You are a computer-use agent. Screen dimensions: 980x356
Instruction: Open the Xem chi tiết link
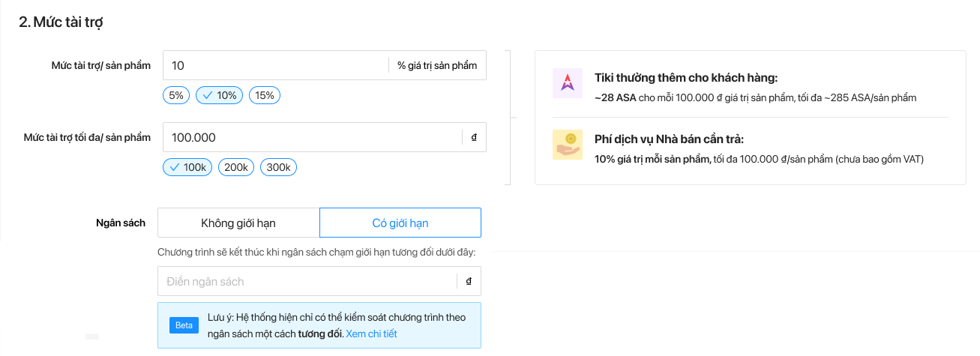[x=372, y=334]
